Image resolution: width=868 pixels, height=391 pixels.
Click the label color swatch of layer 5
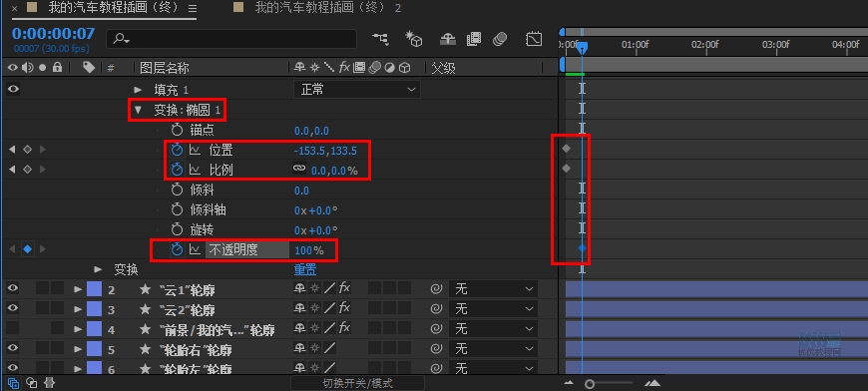94,349
